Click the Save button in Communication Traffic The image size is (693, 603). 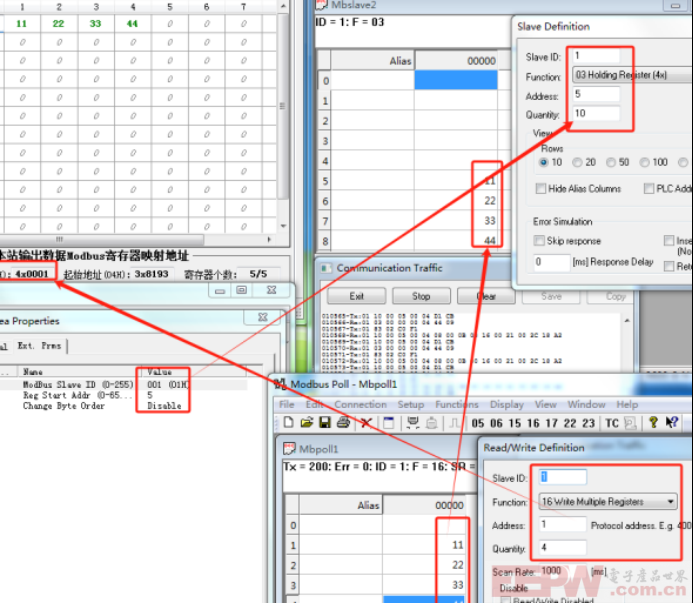551,296
